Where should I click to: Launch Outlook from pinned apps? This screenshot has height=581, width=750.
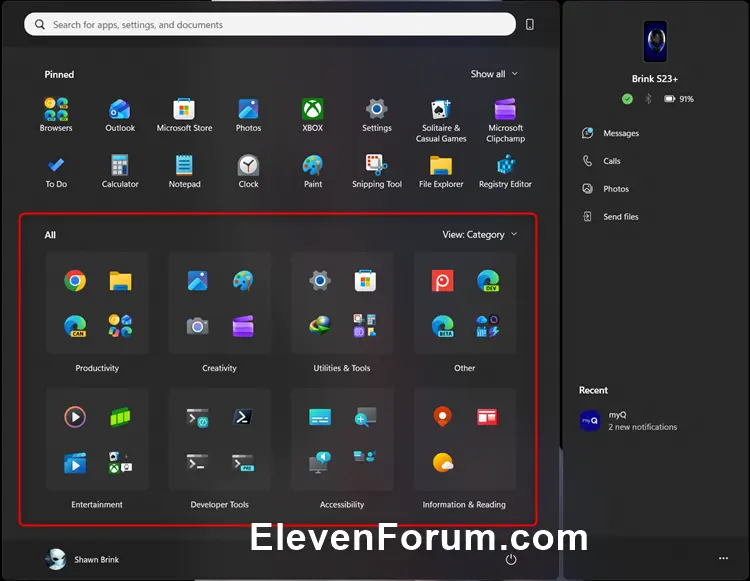click(x=120, y=115)
